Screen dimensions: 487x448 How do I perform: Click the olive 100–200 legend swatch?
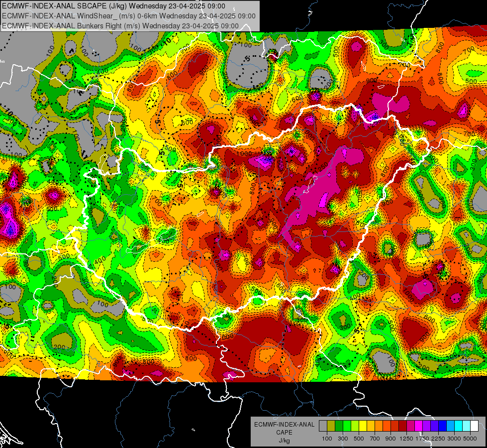point(331,426)
